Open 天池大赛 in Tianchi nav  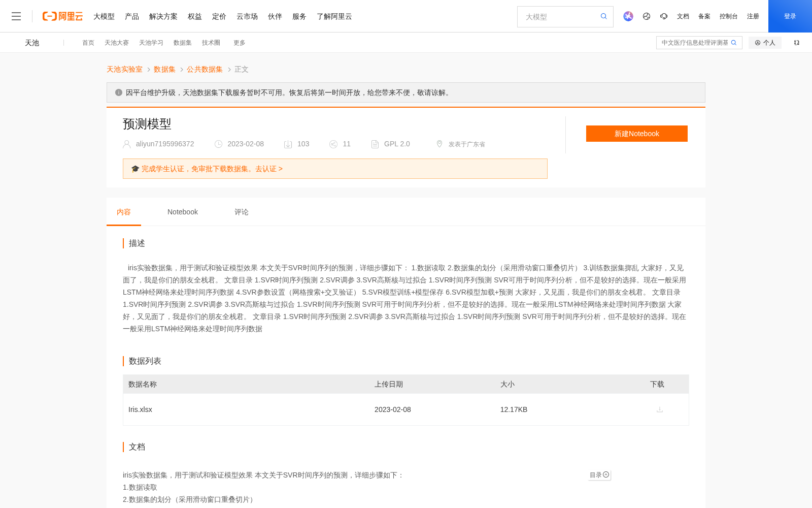(x=117, y=43)
